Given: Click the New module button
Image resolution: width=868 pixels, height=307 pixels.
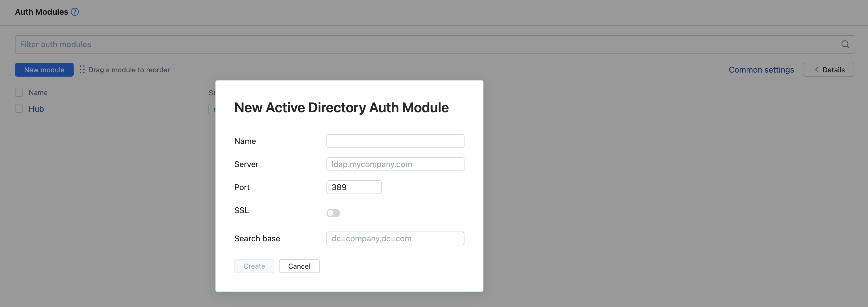Looking at the screenshot, I should pos(44,69).
